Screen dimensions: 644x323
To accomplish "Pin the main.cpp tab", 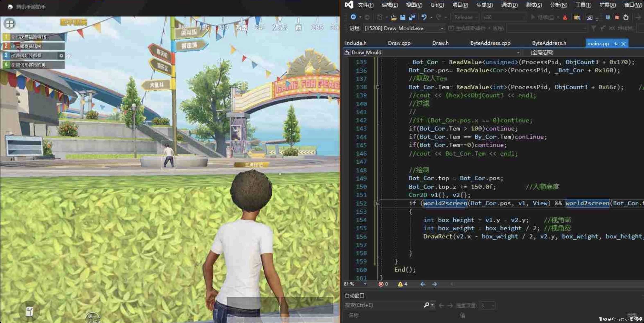I will click(616, 44).
